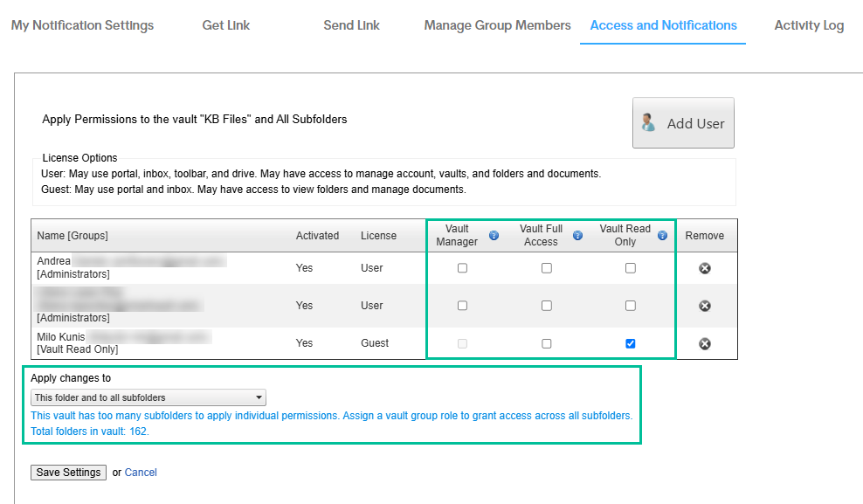The width and height of the screenshot is (863, 504).
Task: Open My Notification Settings tab
Action: coord(83,25)
